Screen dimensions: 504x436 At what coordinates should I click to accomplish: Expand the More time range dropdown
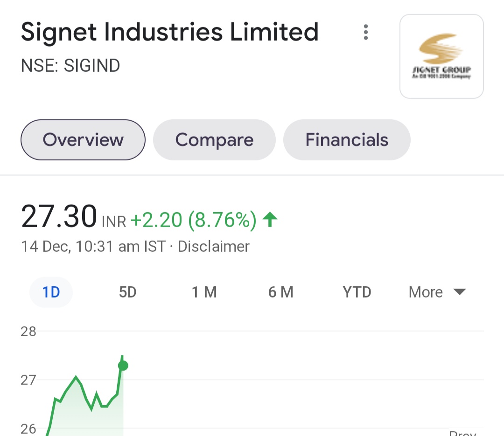(437, 292)
